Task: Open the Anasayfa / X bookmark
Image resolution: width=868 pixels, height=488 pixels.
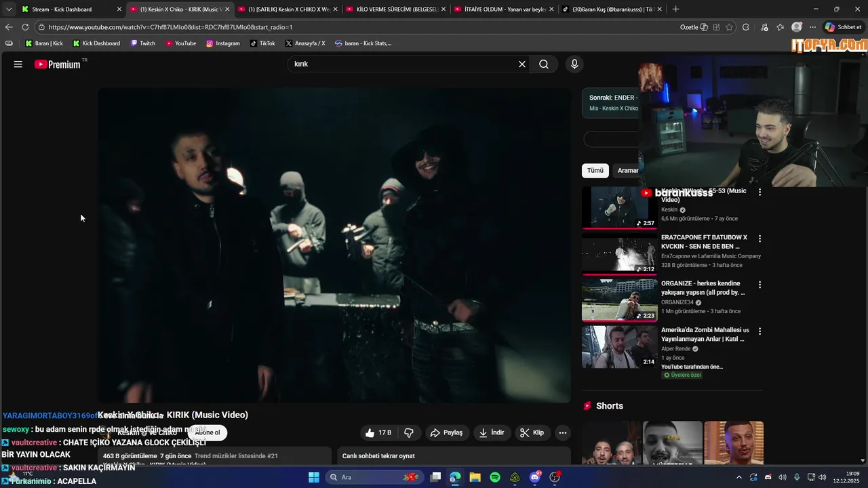Action: pos(305,43)
